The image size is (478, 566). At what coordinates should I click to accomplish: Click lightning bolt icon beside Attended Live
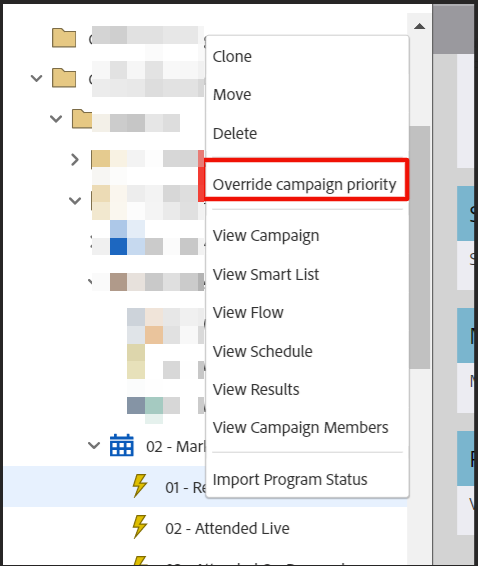140,527
